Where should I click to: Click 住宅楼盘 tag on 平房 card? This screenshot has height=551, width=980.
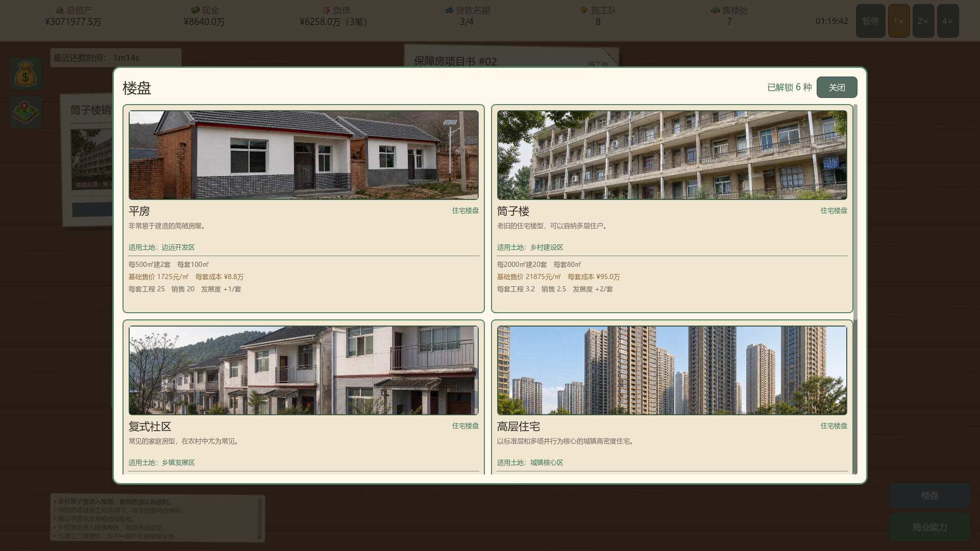pos(465,210)
